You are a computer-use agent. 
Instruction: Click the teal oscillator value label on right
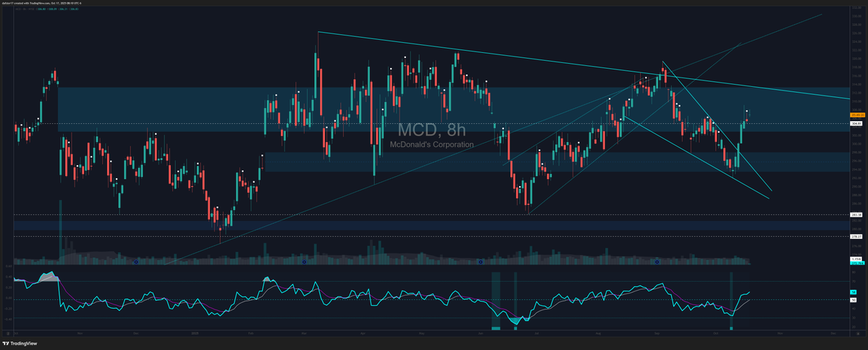click(x=853, y=292)
